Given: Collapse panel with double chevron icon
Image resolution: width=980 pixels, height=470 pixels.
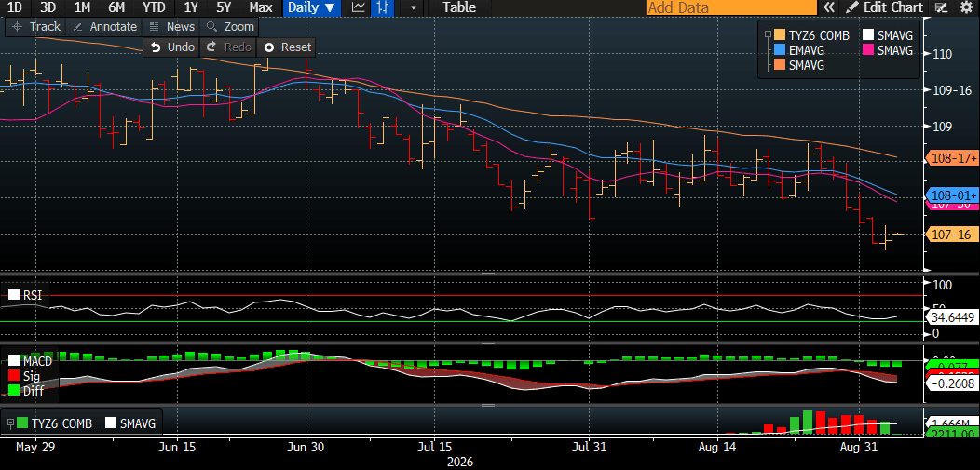Looking at the screenshot, I should [x=829, y=7].
